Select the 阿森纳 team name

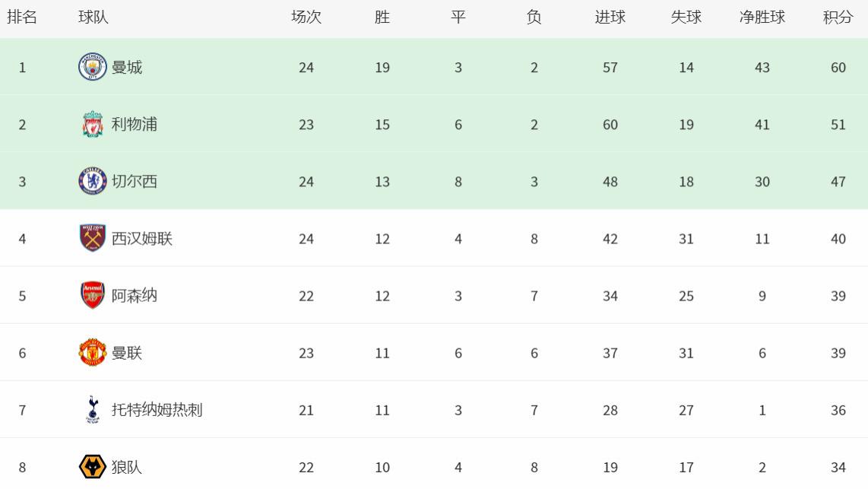(x=135, y=296)
